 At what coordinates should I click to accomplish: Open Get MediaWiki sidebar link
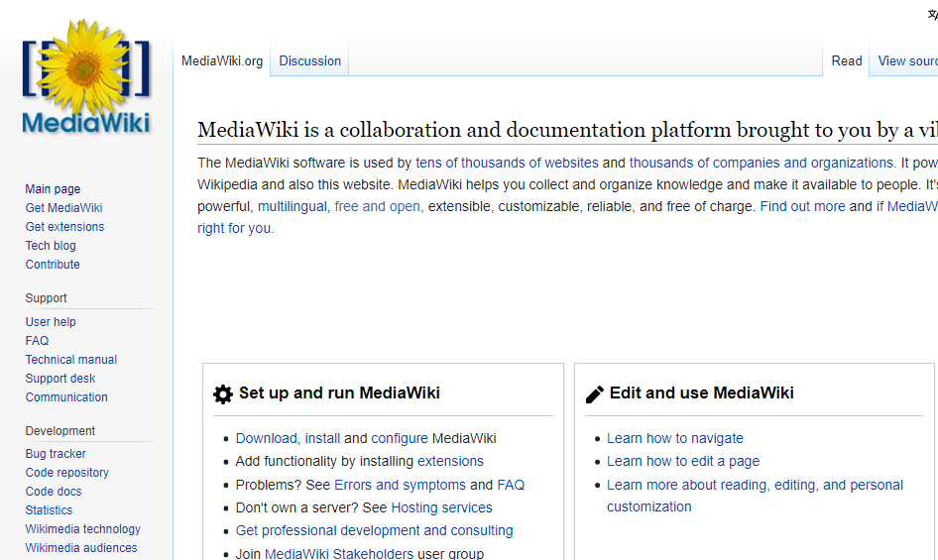pos(64,207)
